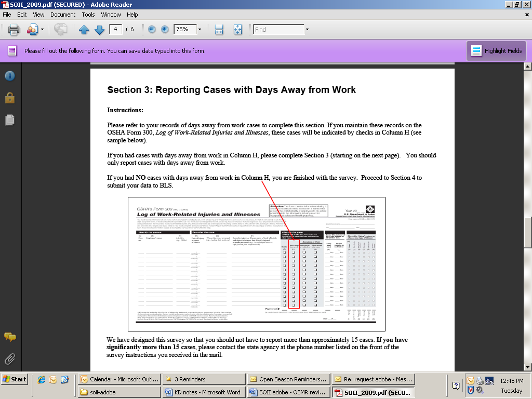532x399 pixels.
Task: Click the network computers system tray icon
Action: click(x=489, y=381)
